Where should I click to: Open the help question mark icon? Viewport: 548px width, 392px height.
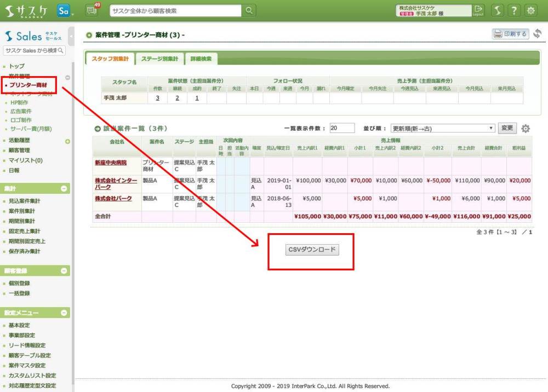(x=514, y=10)
